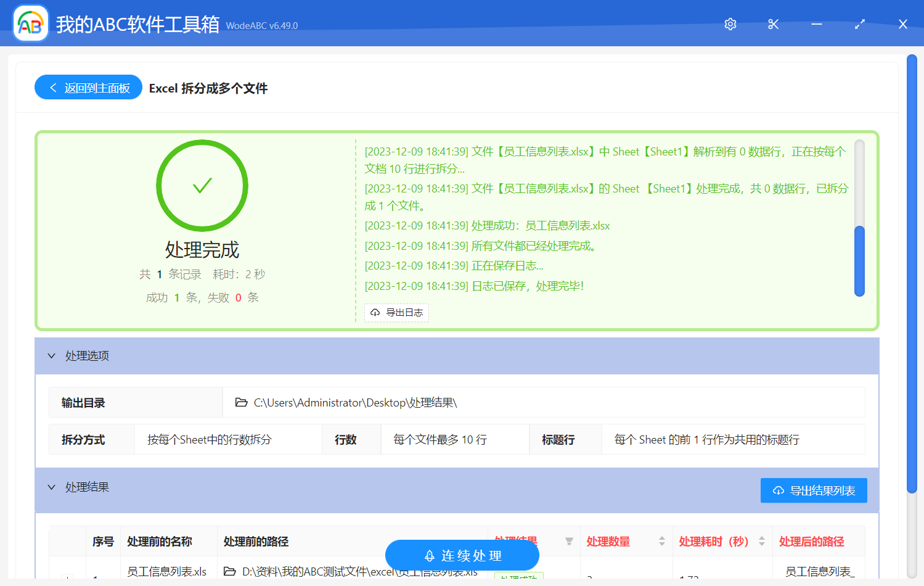Export results using 导出结果列表
The image size is (924, 586).
tap(814, 490)
